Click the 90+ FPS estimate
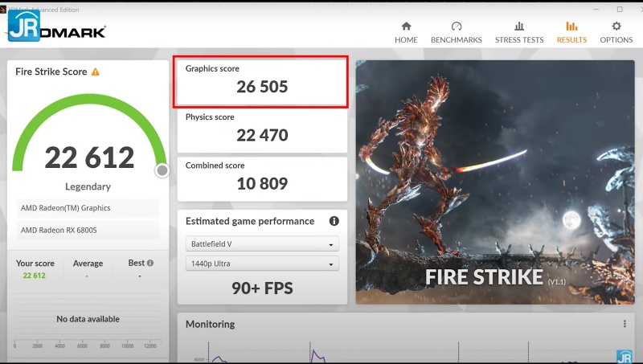Image resolution: width=643 pixels, height=364 pixels. 262,288
